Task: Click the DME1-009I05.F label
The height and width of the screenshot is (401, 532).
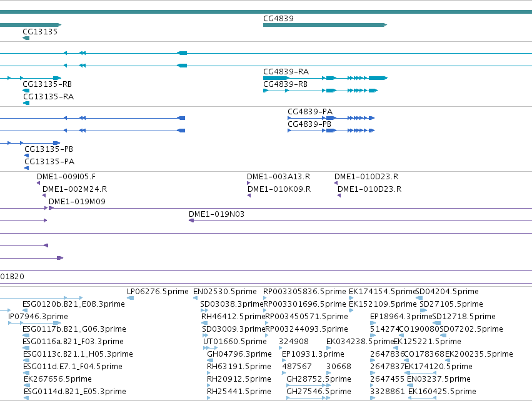Action: tap(66, 177)
